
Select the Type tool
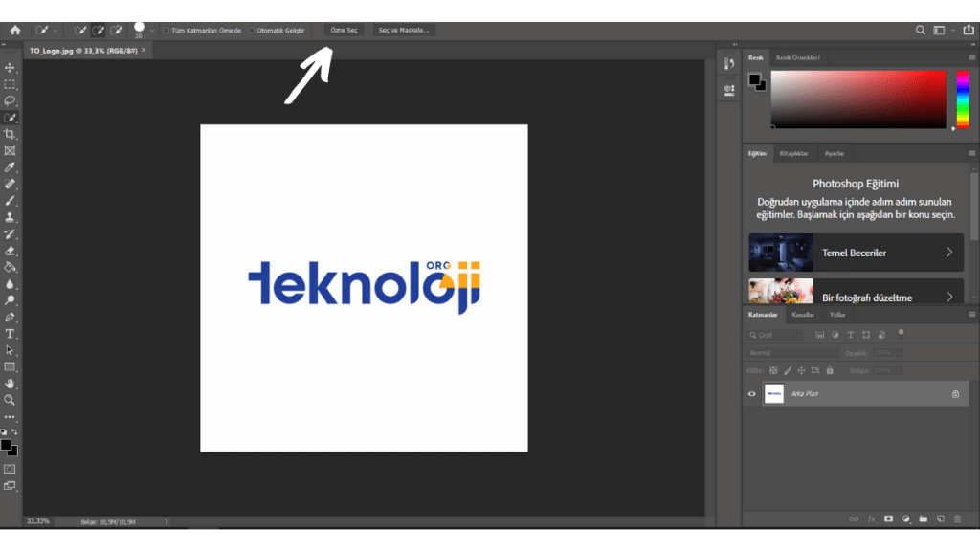pos(10,334)
